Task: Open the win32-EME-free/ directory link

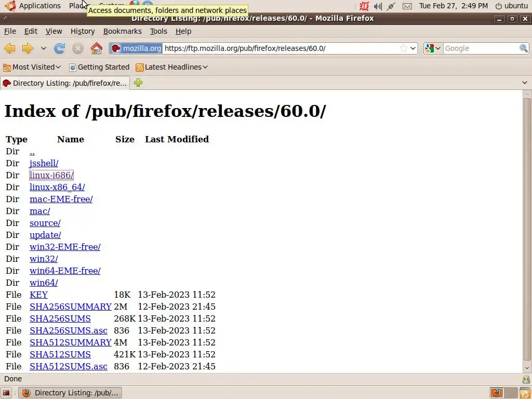Action: pos(65,247)
